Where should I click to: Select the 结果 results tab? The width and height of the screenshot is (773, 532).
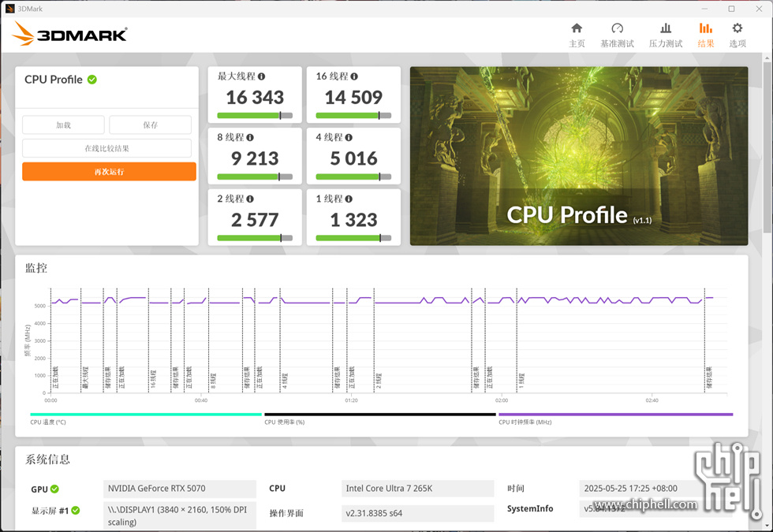point(706,35)
